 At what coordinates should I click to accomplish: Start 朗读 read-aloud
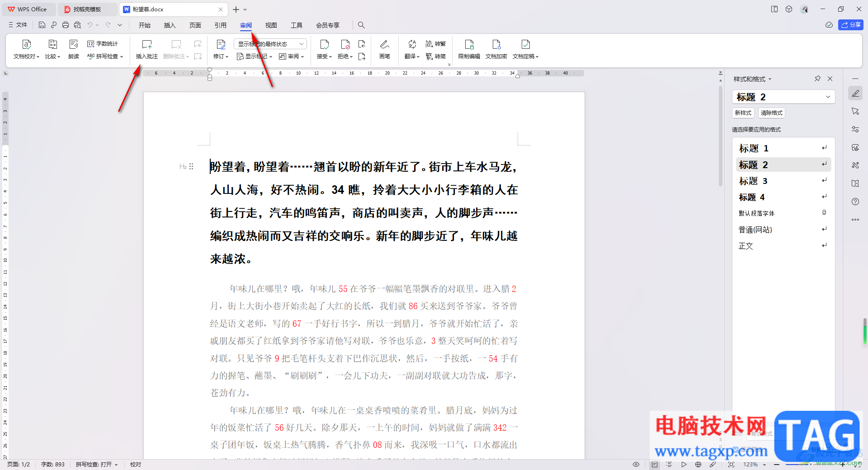pyautogui.click(x=74, y=50)
